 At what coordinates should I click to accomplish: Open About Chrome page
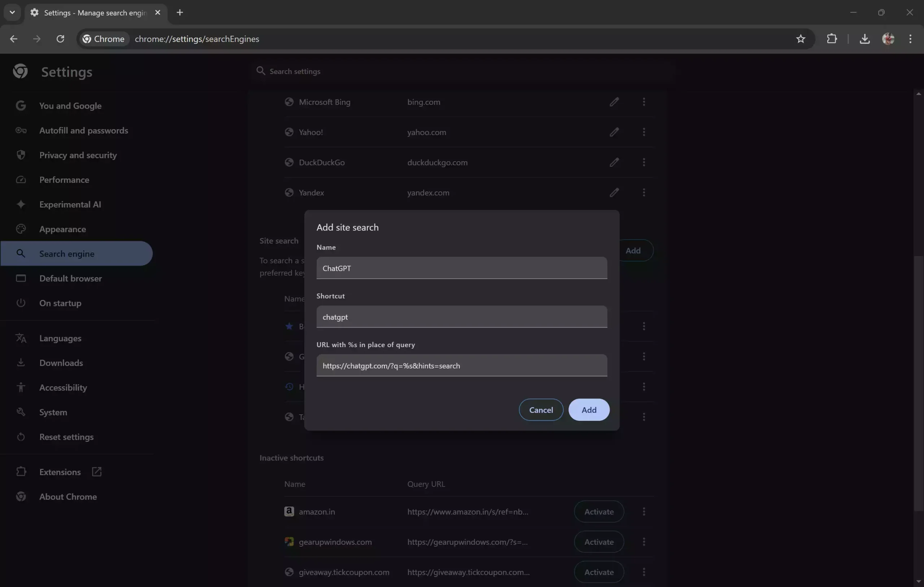click(x=77, y=496)
